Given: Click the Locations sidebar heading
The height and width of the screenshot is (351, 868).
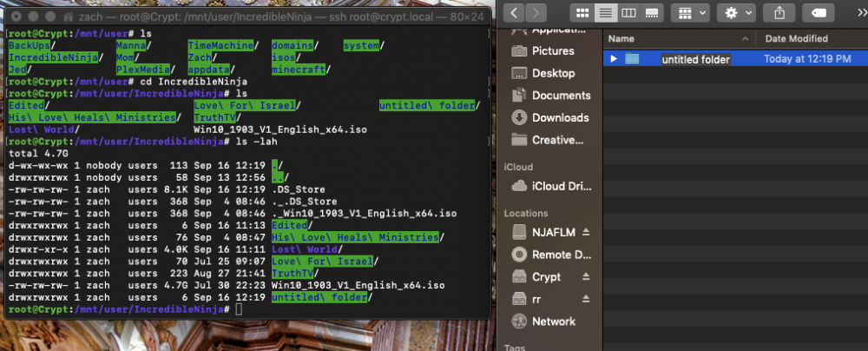Looking at the screenshot, I should (526, 214).
